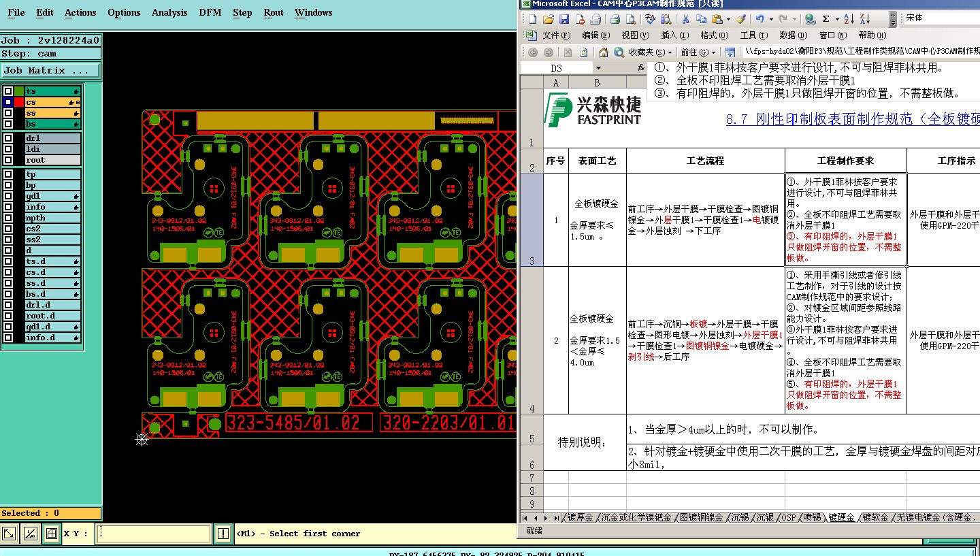The height and width of the screenshot is (556, 980).
Task: Click Undo arrow icon in Excel
Action: pos(759,19)
